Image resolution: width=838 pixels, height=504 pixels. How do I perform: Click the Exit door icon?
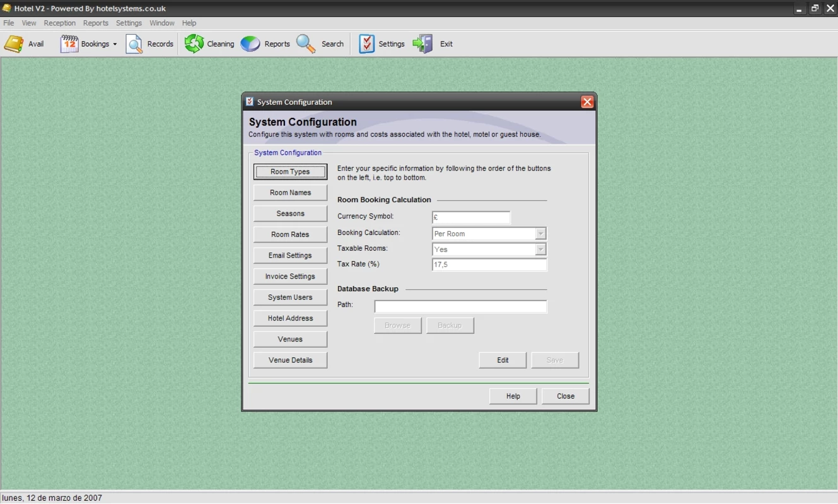point(422,44)
